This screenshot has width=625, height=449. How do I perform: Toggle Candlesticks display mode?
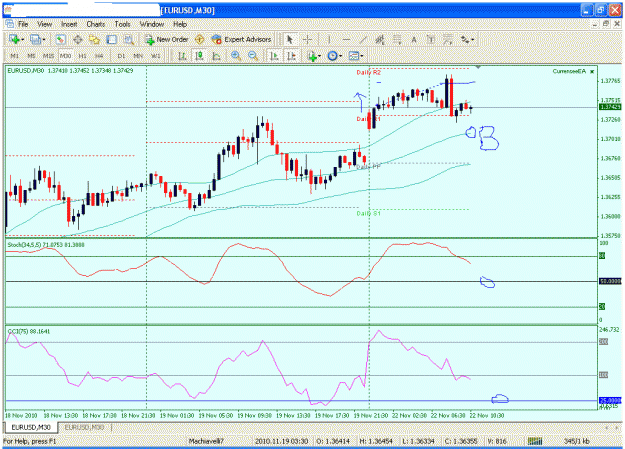(199, 56)
